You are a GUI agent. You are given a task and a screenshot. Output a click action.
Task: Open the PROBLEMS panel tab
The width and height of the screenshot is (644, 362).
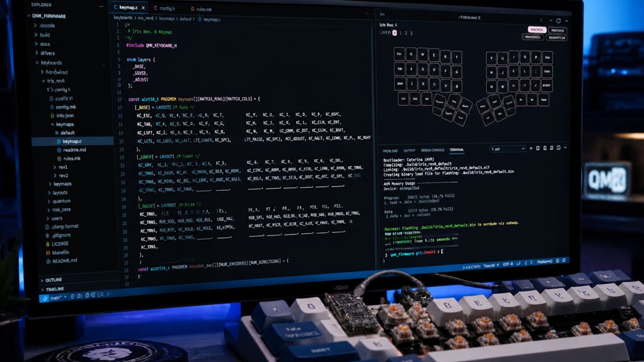[x=390, y=150]
